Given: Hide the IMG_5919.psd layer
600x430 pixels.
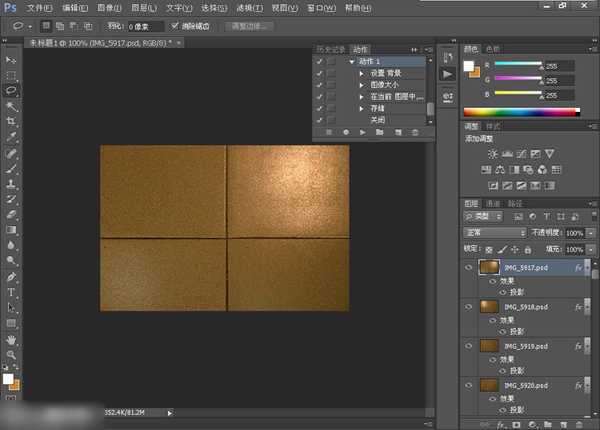Looking at the screenshot, I should tap(469, 345).
